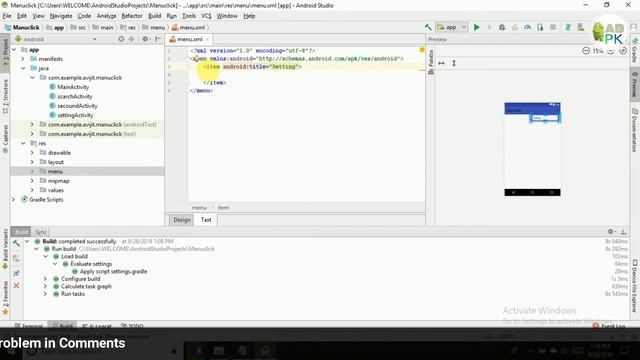Switch to the Text editor tab
The width and height of the screenshot is (640, 360).
(x=206, y=220)
